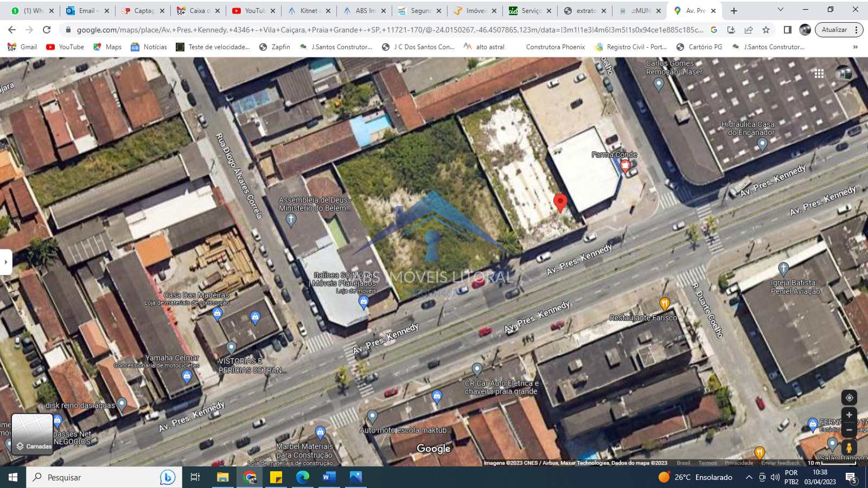868x488 pixels.
Task: Zoom in on the map
Action: (x=849, y=415)
